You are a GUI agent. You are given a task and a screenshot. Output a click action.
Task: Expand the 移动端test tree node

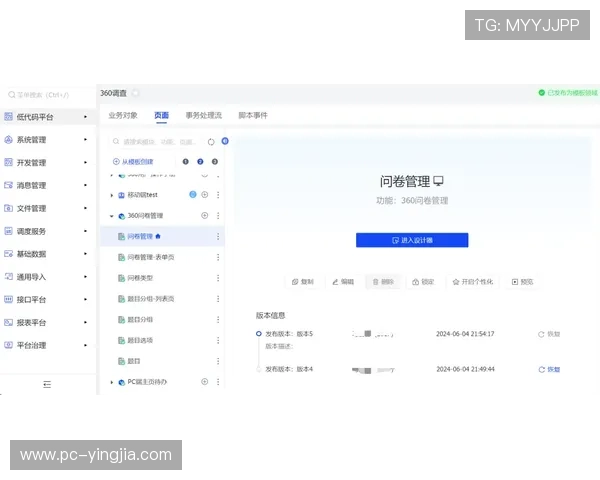111,195
